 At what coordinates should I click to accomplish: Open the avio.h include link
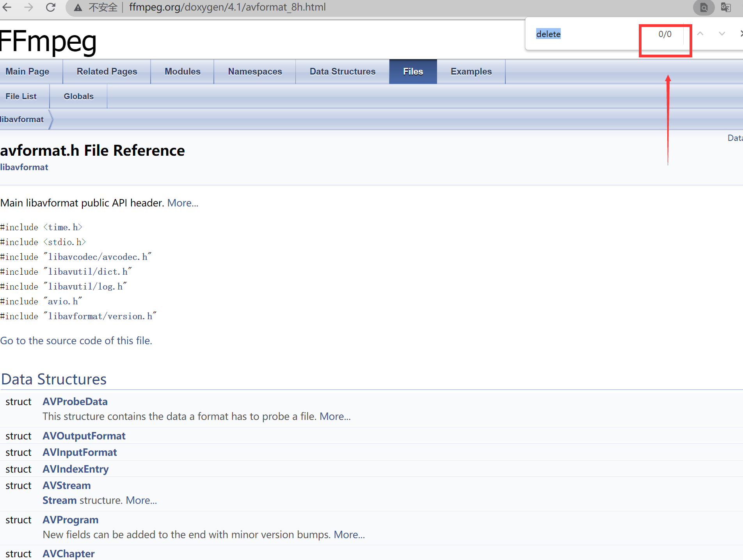point(63,301)
